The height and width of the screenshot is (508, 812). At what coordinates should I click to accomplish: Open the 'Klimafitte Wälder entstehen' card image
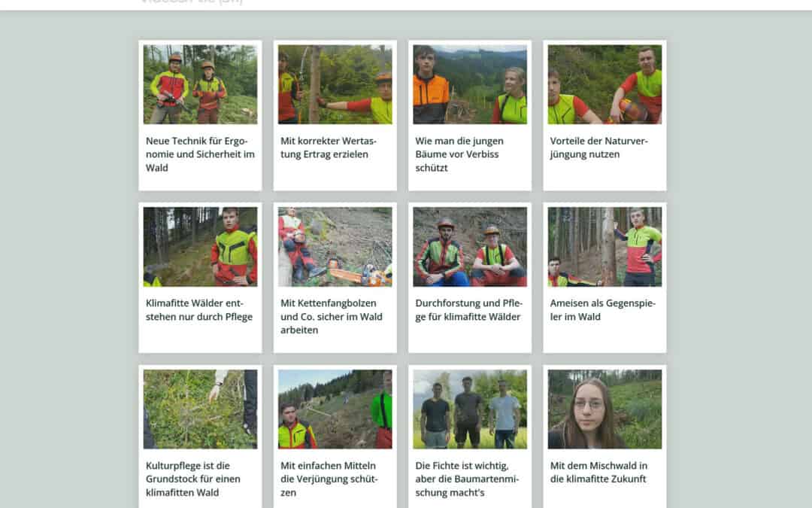pos(200,247)
